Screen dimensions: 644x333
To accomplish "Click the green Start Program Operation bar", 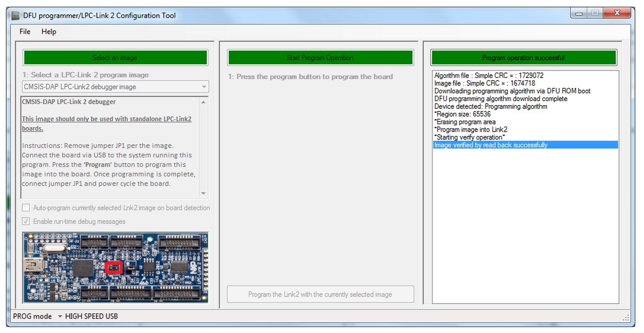I will 320,58.
